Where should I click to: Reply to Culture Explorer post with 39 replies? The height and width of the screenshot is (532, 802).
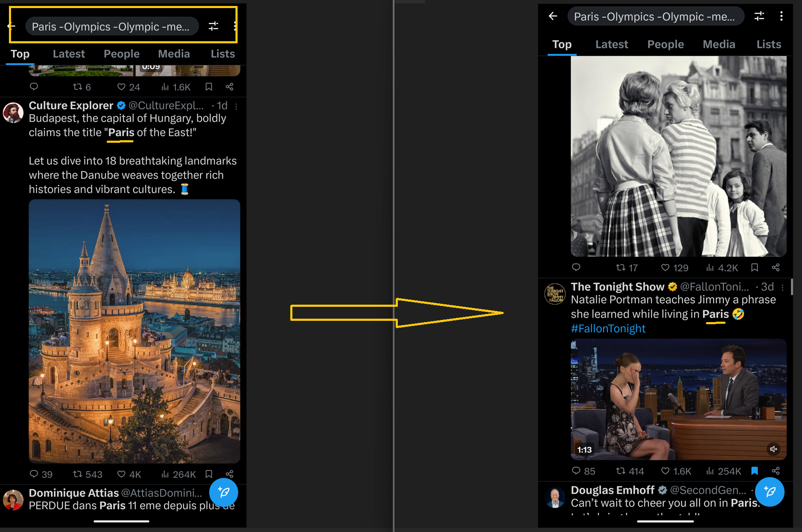[41, 474]
